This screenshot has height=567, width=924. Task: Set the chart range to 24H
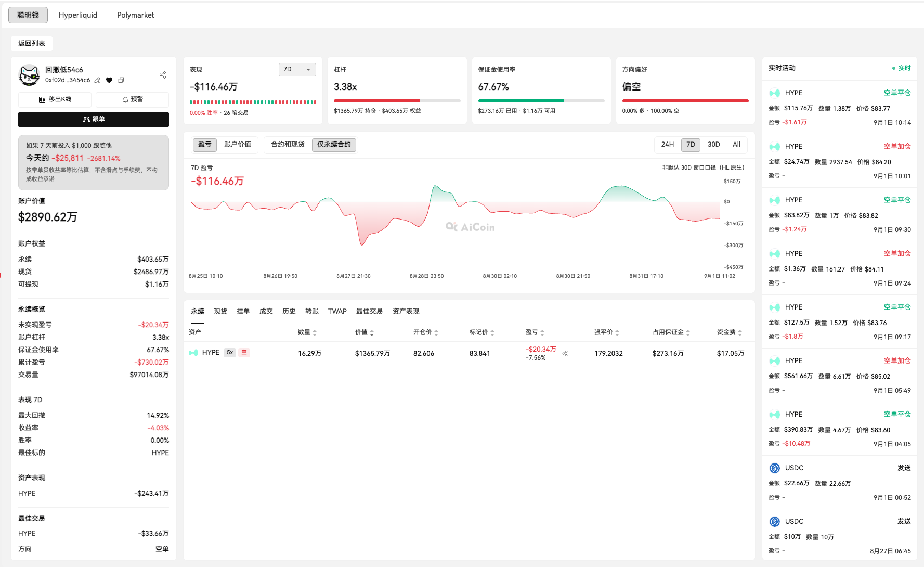click(668, 145)
